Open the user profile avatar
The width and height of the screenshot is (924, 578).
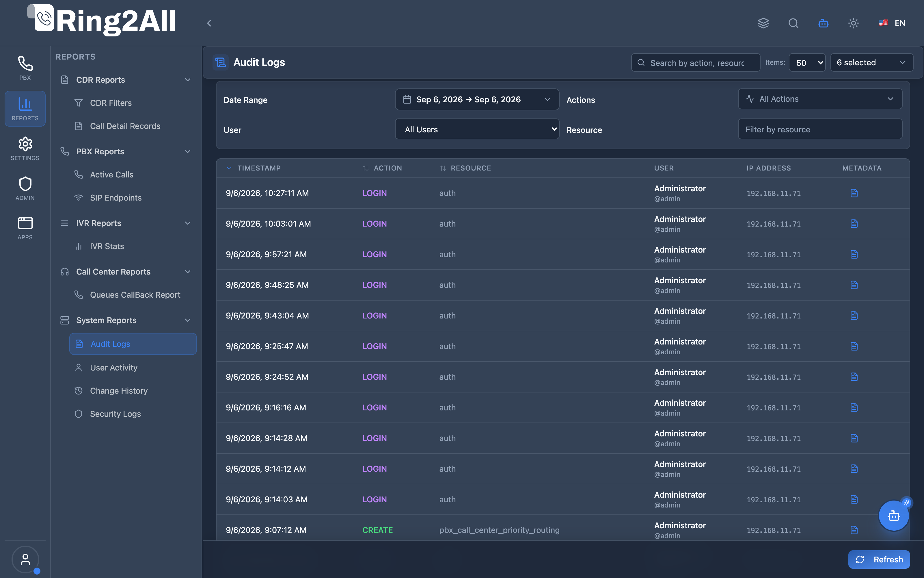[x=25, y=559]
